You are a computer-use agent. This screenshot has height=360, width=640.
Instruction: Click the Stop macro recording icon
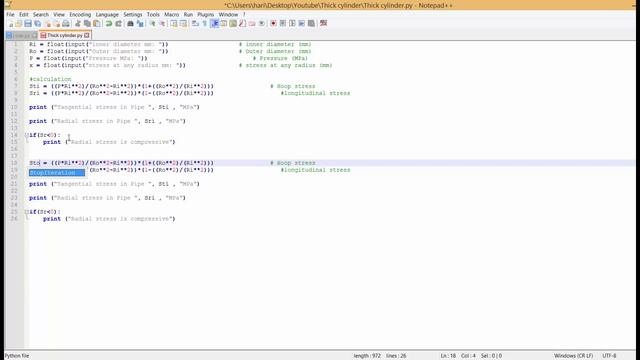coord(283,24)
